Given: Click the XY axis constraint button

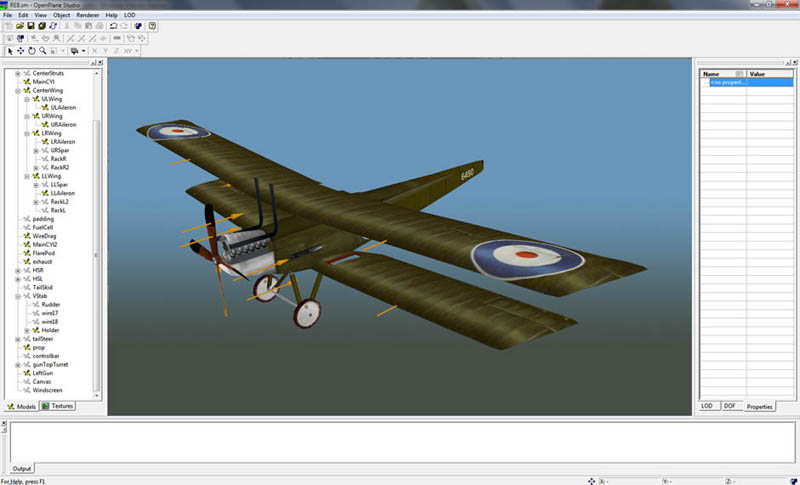Looking at the screenshot, I should tap(128, 51).
